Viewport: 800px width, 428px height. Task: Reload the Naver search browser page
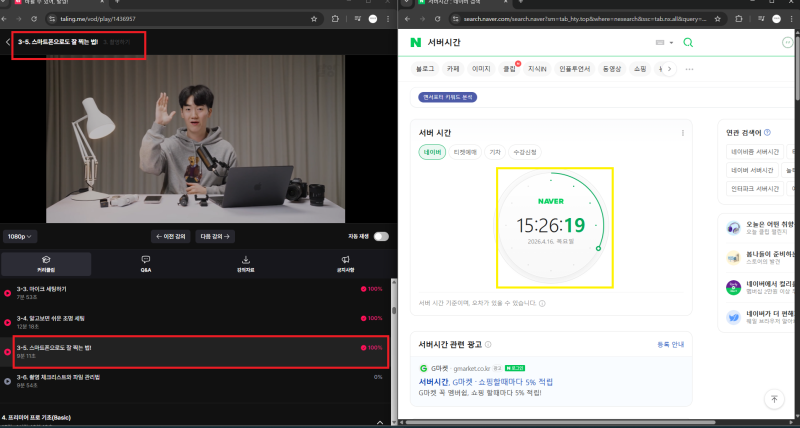437,19
